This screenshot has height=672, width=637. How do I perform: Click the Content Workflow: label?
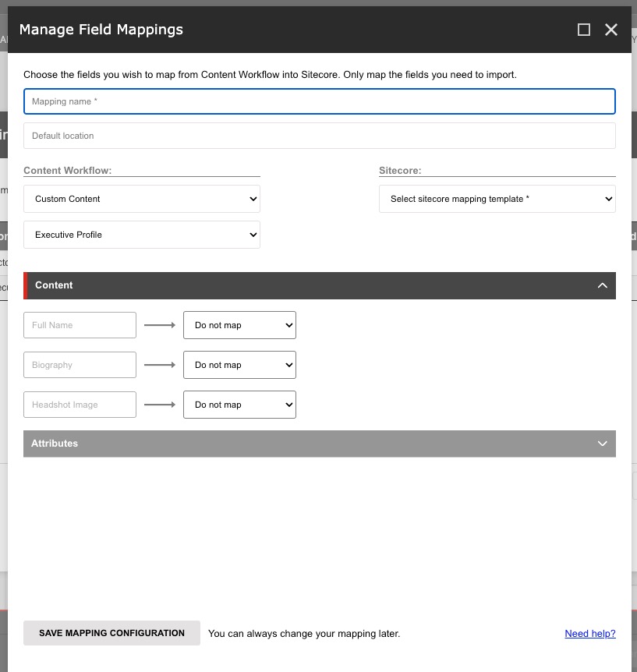coord(67,171)
